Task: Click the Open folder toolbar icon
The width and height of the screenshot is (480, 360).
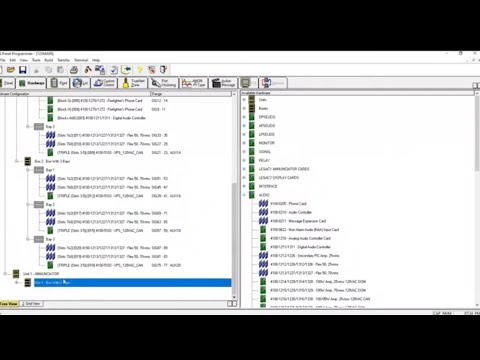Action: [11, 70]
